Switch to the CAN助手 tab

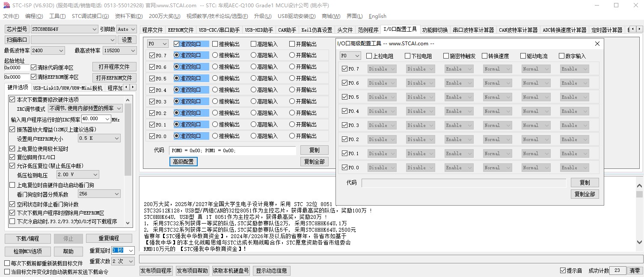[287, 30]
